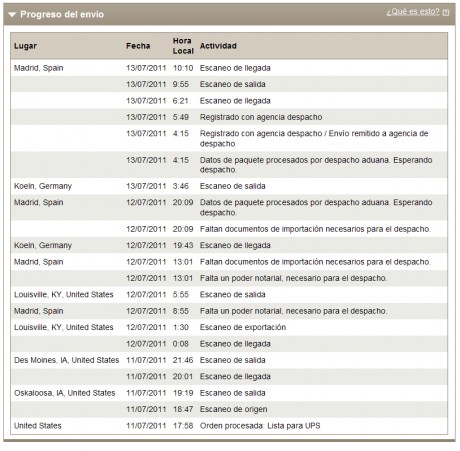
Task: Click the 20:09 Faltan documentos de importación row
Action: (229, 229)
